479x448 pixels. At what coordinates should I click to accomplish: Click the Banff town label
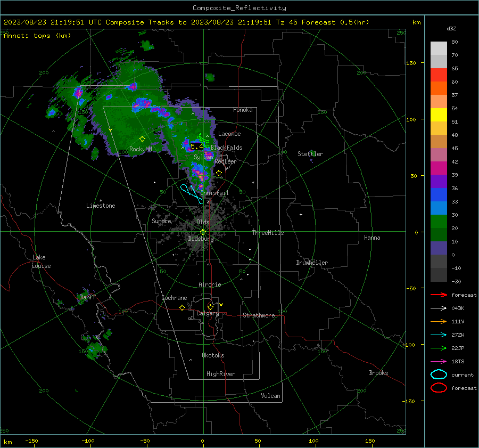(88, 297)
